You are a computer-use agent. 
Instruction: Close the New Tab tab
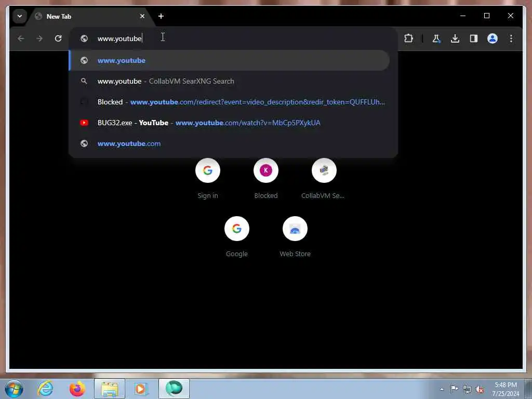pos(142,16)
